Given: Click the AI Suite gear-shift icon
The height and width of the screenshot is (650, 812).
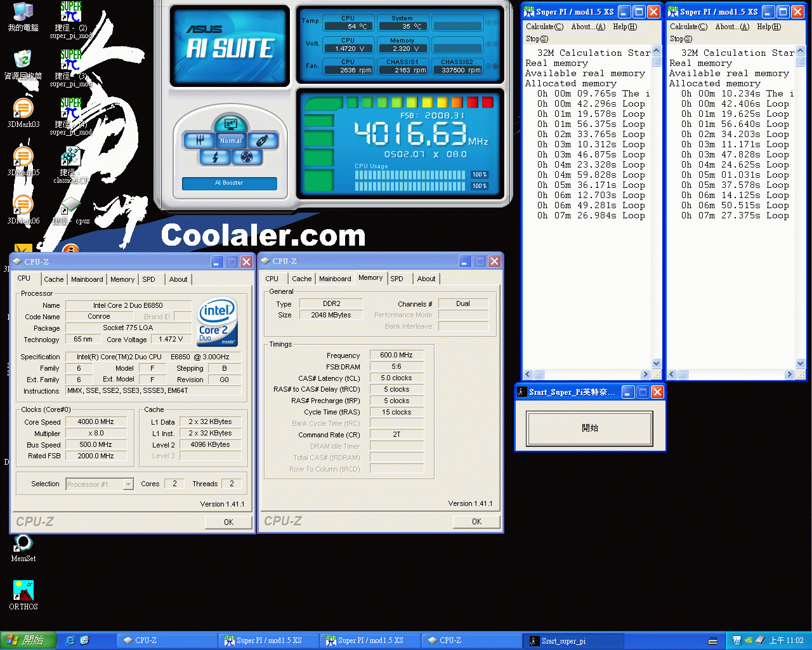Looking at the screenshot, I should (199, 140).
